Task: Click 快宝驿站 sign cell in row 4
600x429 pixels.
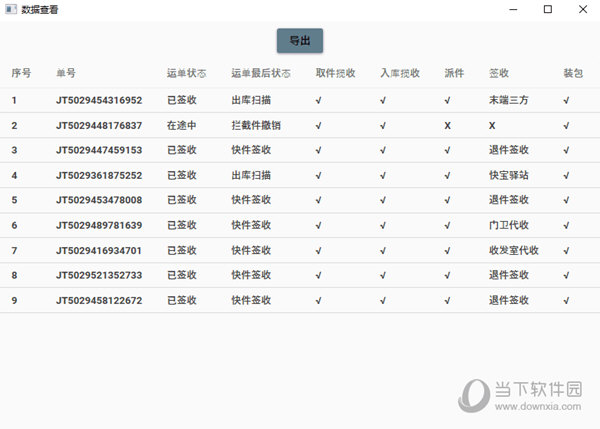Action: [509, 175]
